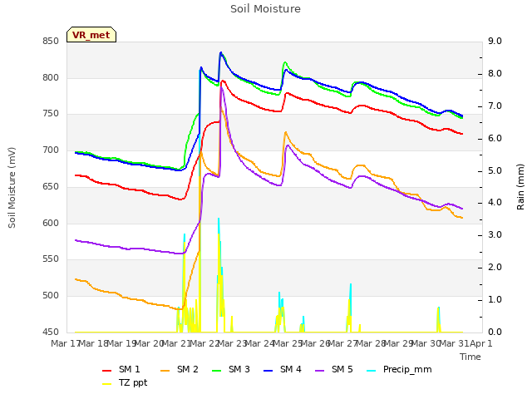This screenshot has height=399, width=532.
Task: Click the 5.0 tick on rain axis
Action: click(x=495, y=171)
